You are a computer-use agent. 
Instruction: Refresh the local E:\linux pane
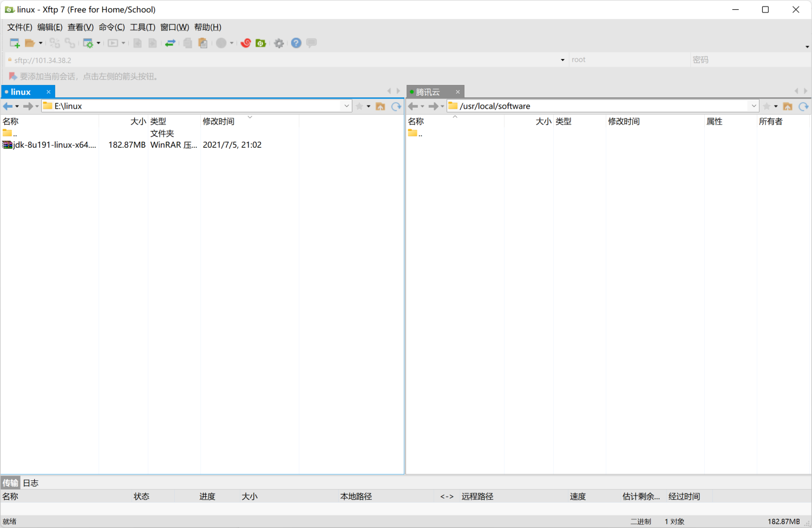point(396,107)
